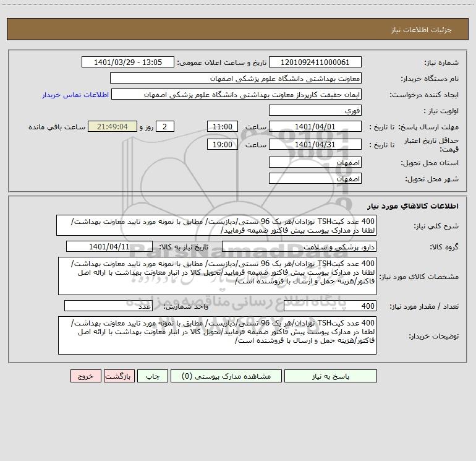Click the deadline time field 11:00
This screenshot has height=461, width=476.
[x=223, y=126]
